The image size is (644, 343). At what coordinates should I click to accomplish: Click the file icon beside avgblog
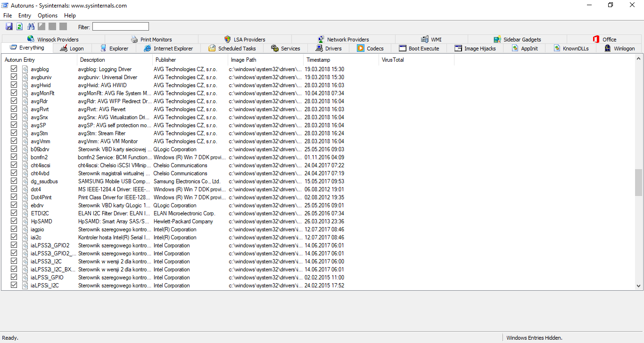(x=25, y=69)
